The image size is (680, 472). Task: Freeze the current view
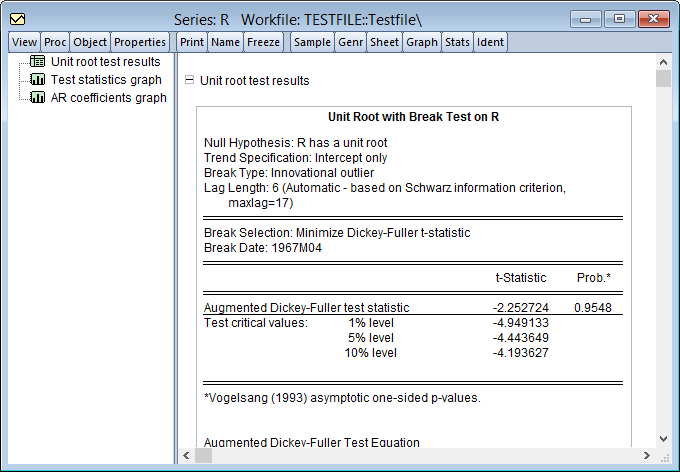coord(264,42)
